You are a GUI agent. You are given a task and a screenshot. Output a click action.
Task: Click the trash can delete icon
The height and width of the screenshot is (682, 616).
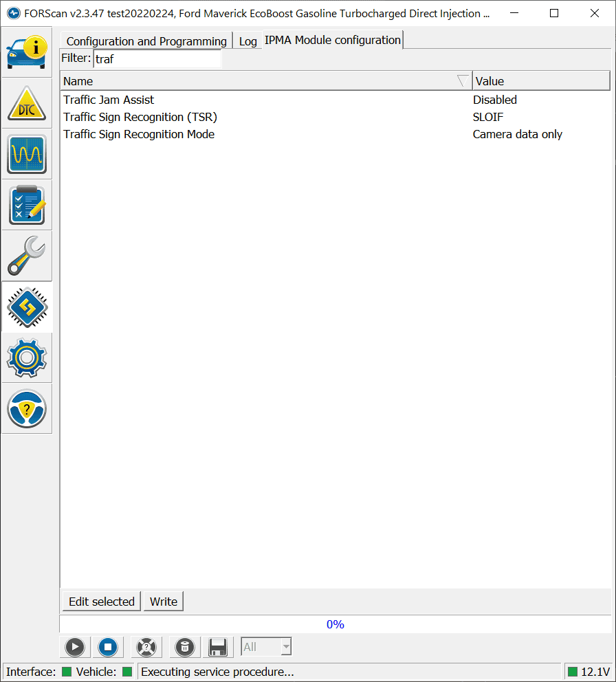click(x=185, y=647)
